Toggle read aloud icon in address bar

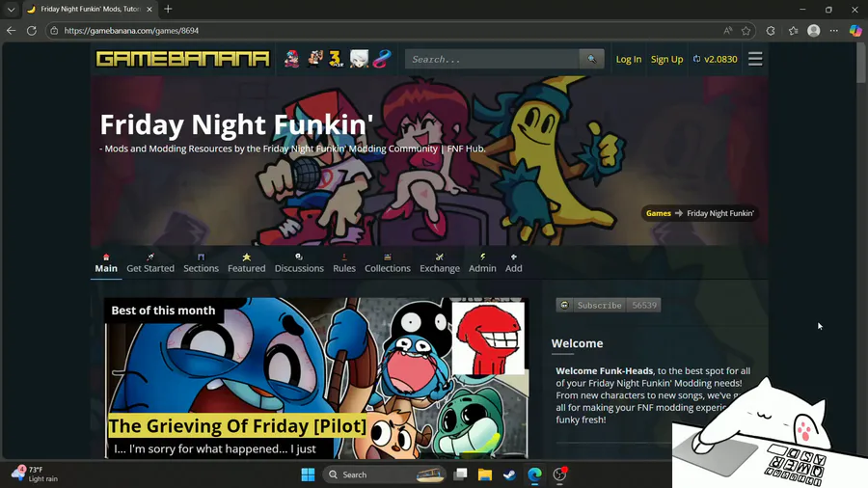pyautogui.click(x=727, y=31)
